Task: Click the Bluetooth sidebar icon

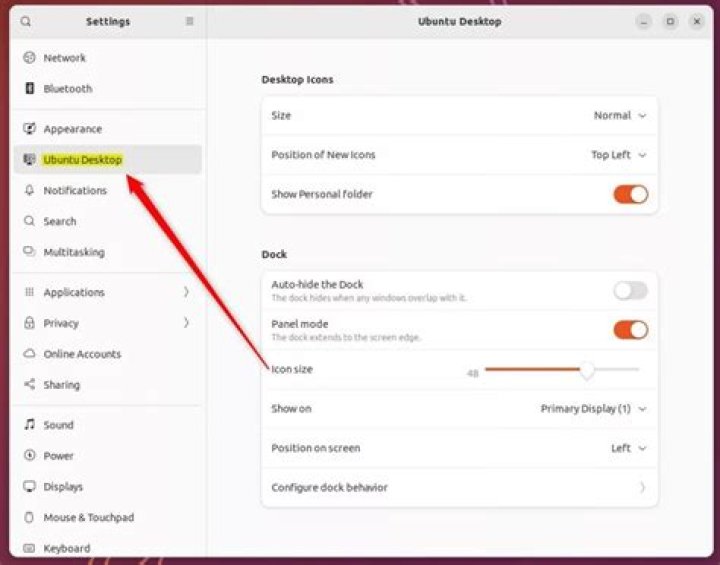Action: click(29, 88)
